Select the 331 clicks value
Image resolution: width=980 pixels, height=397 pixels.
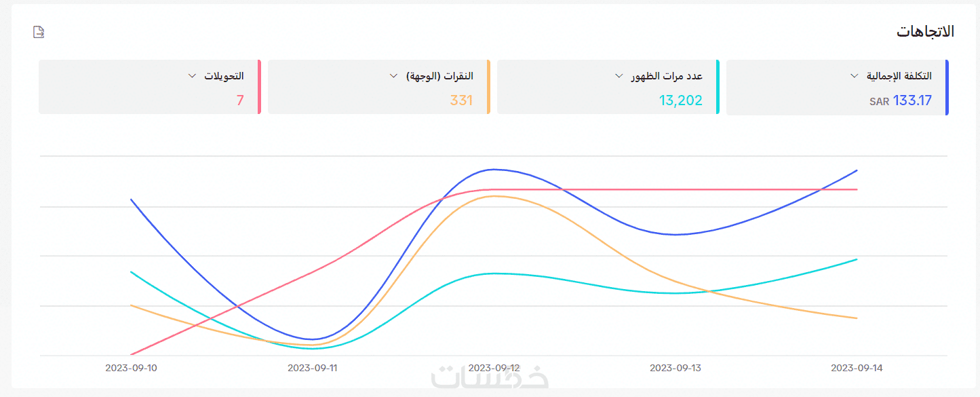[x=461, y=101]
